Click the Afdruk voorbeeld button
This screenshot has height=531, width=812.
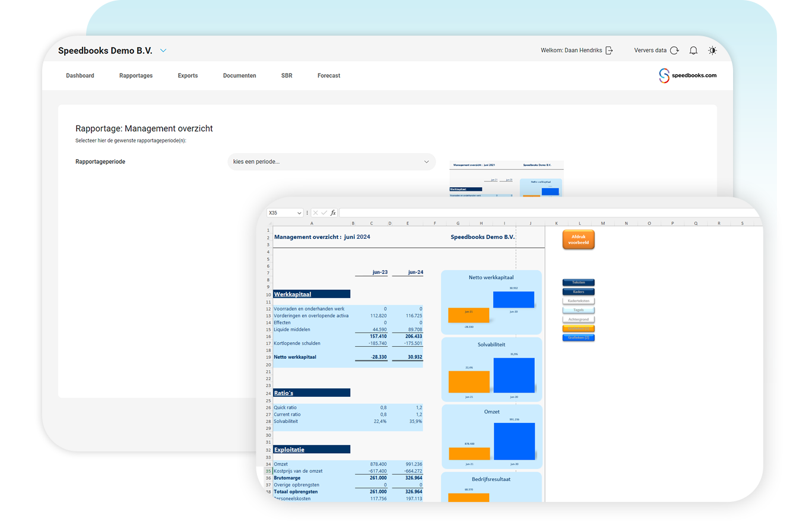[579, 239]
